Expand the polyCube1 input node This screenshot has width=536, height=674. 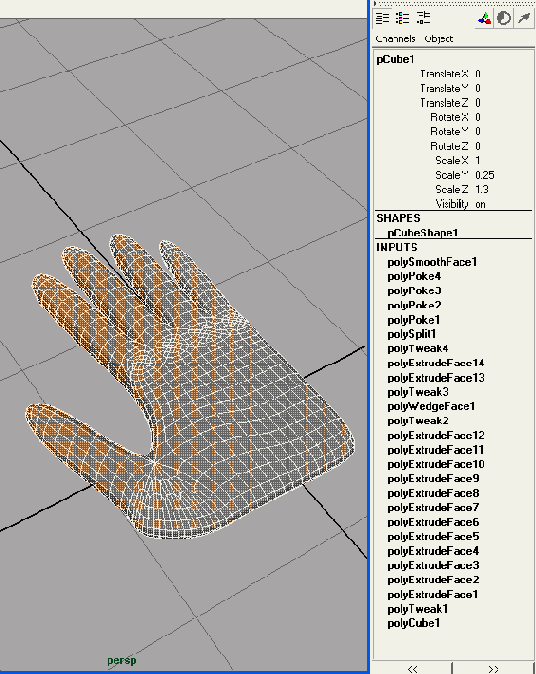point(413,623)
